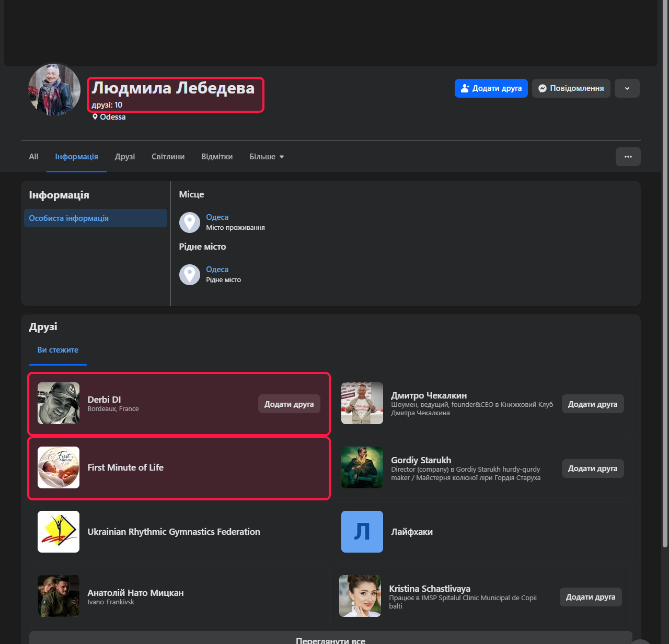The width and height of the screenshot is (669, 644).
Task: Select the Ви стежите tab
Action: [x=58, y=350]
